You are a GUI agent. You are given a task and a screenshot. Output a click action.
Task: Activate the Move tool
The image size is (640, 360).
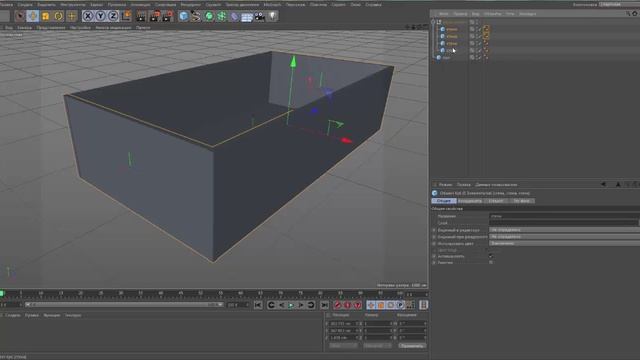tap(33, 16)
